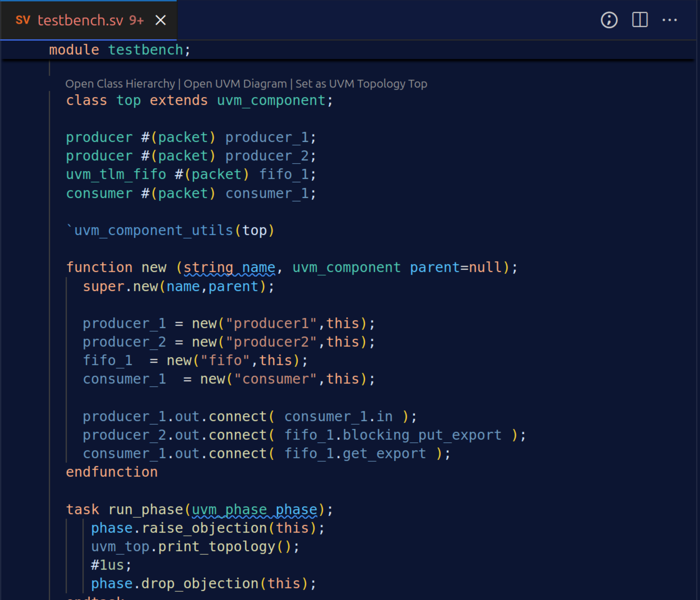This screenshot has height=600, width=700.
Task: Open the More Actions ellipsis menu
Action: tap(670, 20)
